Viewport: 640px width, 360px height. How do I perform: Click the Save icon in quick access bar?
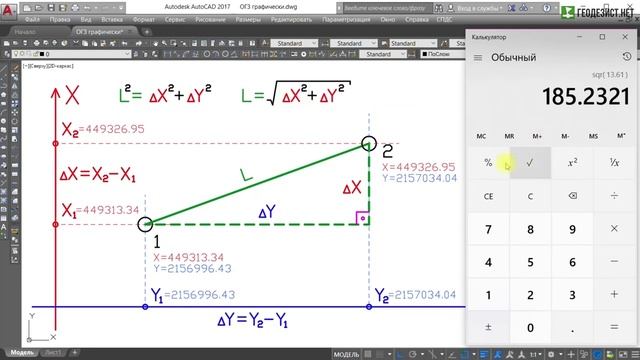51,7
